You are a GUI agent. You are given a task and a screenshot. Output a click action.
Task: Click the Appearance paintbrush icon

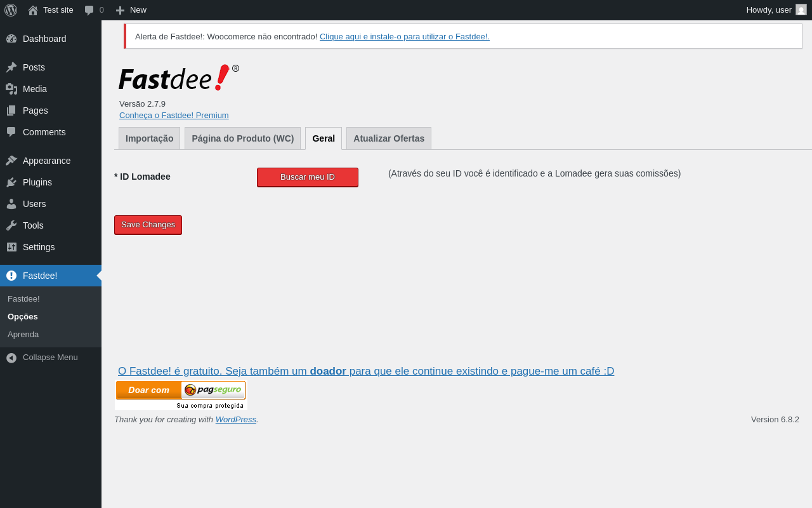[x=11, y=161]
